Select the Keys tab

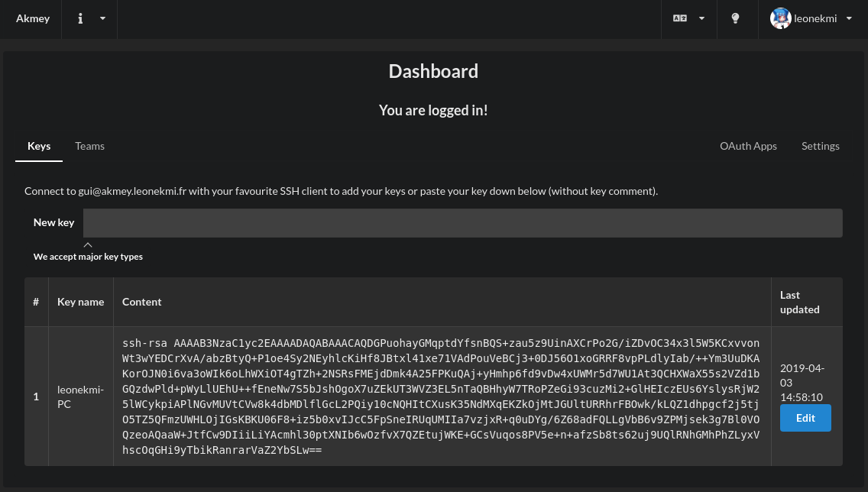click(x=39, y=146)
